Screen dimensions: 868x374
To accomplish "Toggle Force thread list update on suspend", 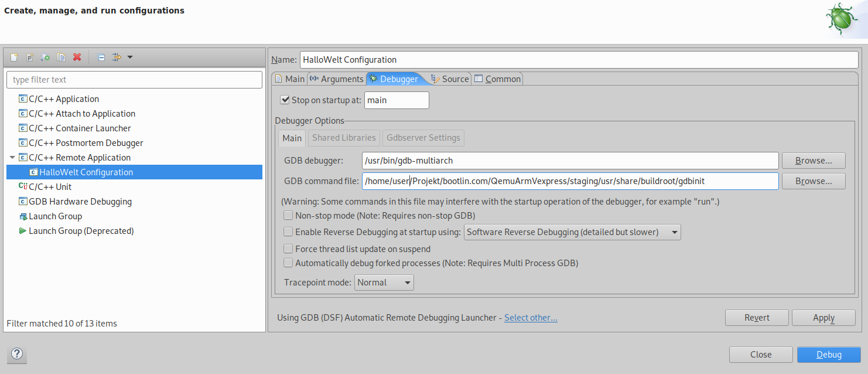I will [288, 249].
